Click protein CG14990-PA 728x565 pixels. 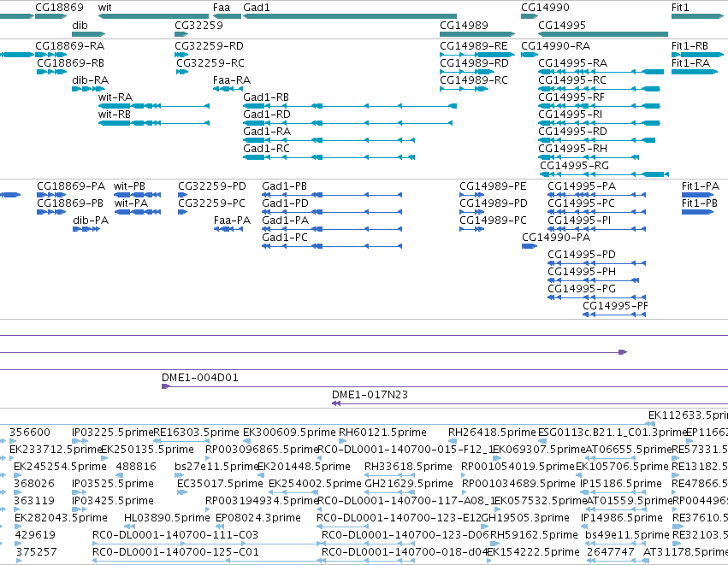[530, 246]
